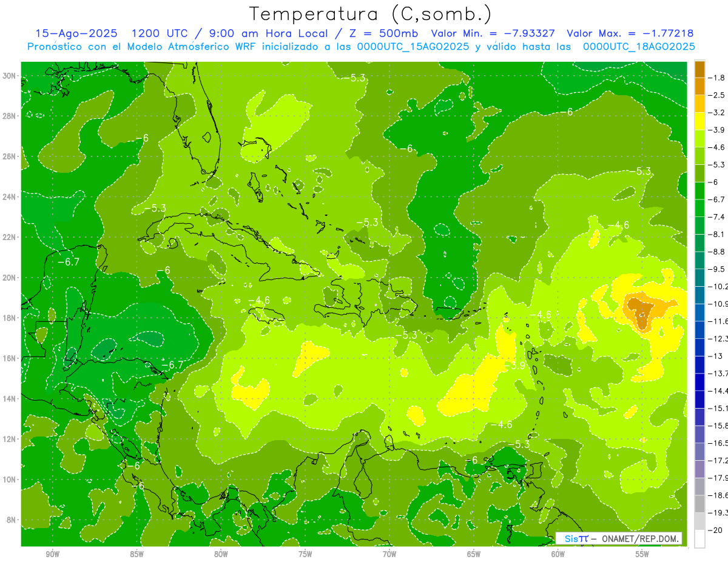This screenshot has width=728, height=562.
Task: Click legend value '-18.6'
Action: [718, 495]
